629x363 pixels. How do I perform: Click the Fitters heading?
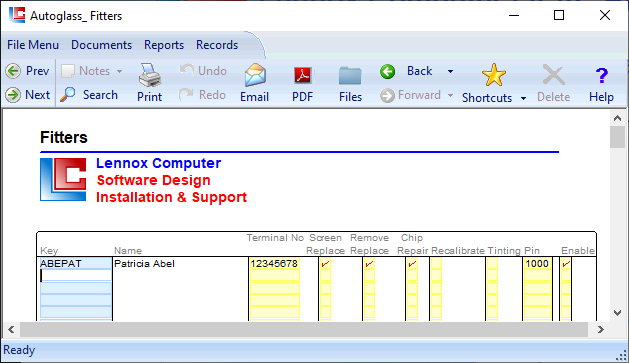(64, 138)
